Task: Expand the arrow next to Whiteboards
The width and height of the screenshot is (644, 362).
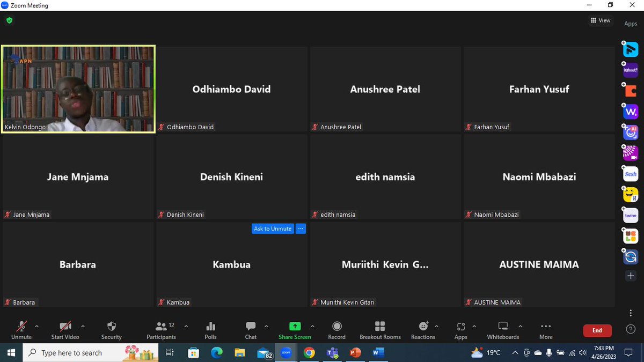Action: coord(520,326)
